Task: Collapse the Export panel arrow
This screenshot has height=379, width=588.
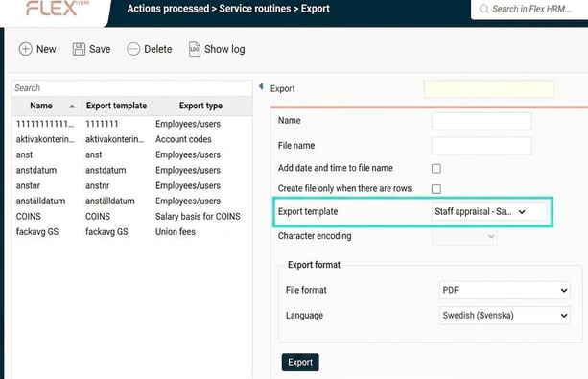Action: click(261, 86)
